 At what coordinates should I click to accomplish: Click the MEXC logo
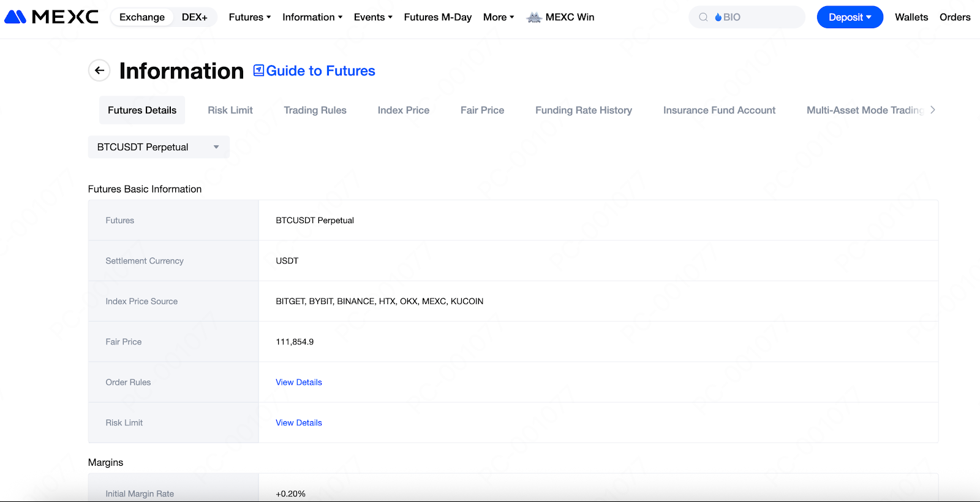pyautogui.click(x=51, y=17)
